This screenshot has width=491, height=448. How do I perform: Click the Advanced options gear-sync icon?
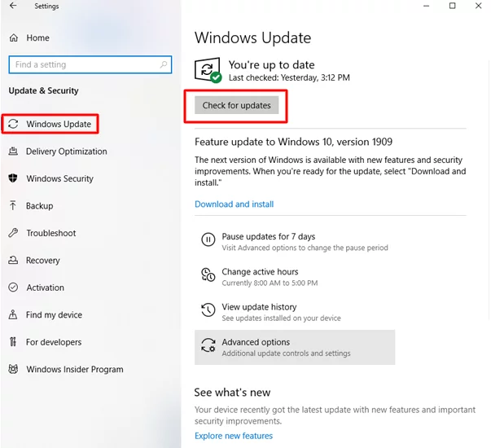click(208, 347)
